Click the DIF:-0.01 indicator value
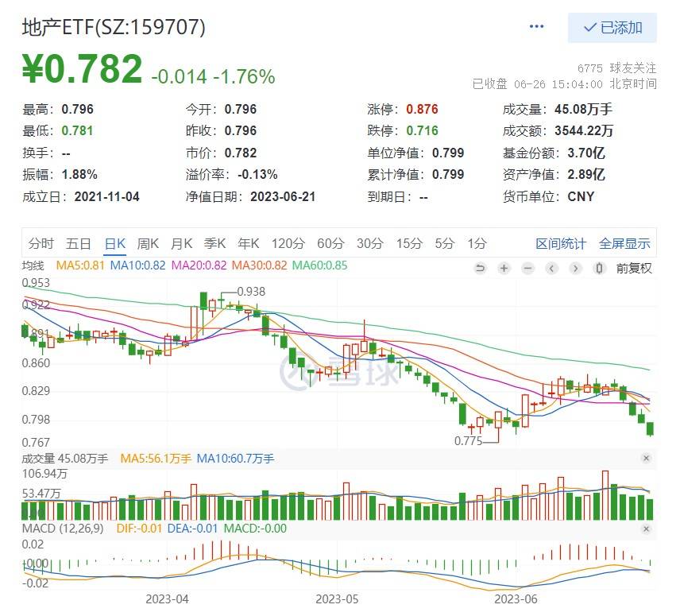 (139, 529)
